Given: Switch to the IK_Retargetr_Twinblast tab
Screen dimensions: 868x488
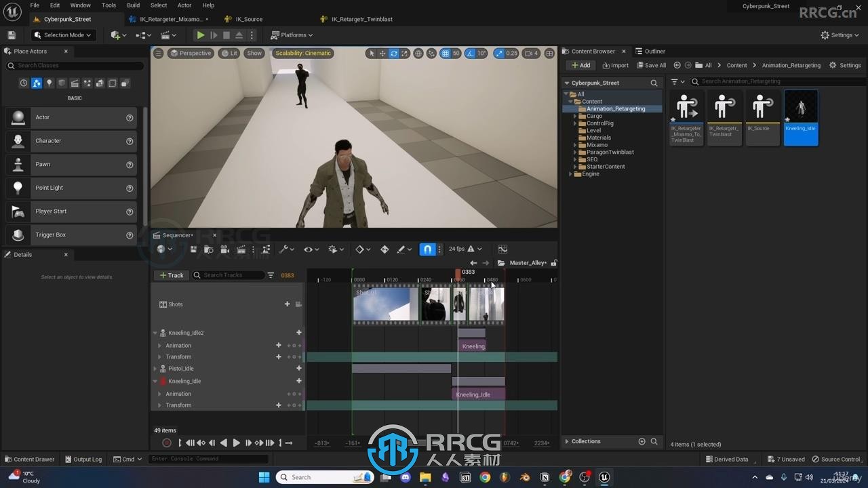Looking at the screenshot, I should pyautogui.click(x=361, y=19).
